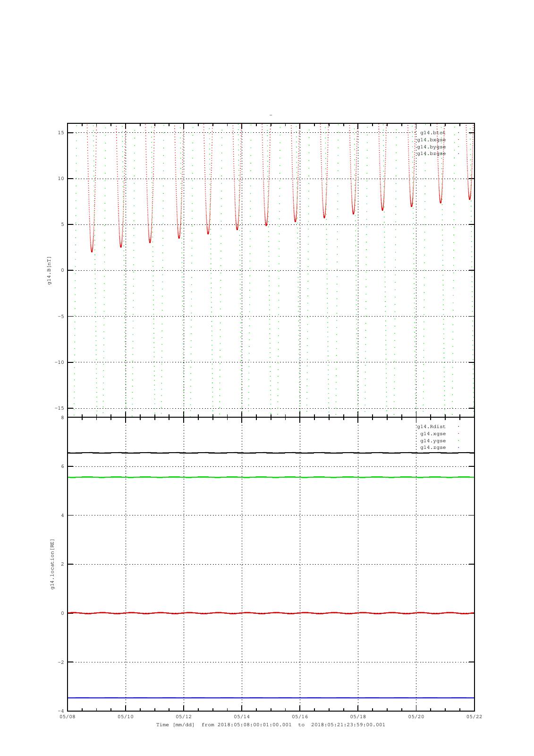This screenshot has width=534, height=756.
Task: Select the g14.bxgse legend label
Action: (431, 140)
